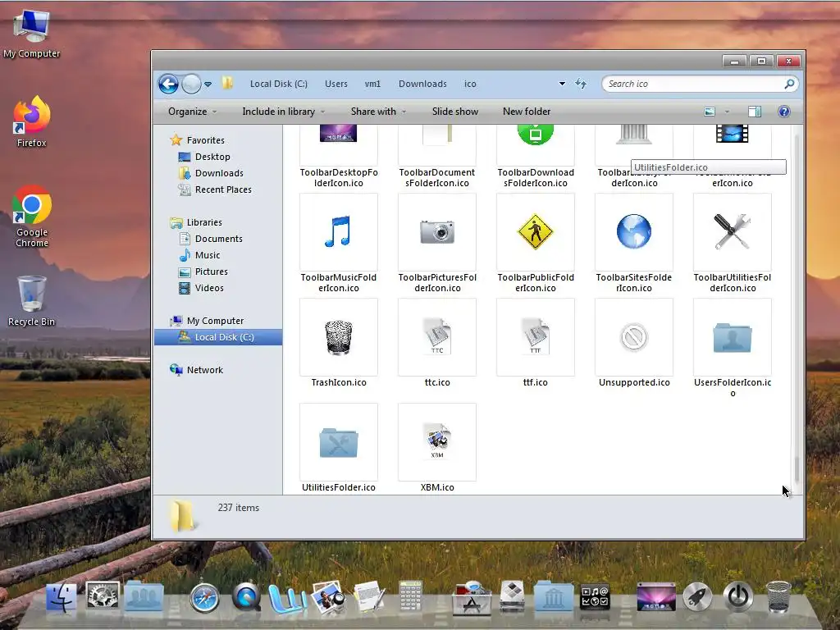Open the Music library
Viewport: 840px width, 630px height.
[207, 256]
